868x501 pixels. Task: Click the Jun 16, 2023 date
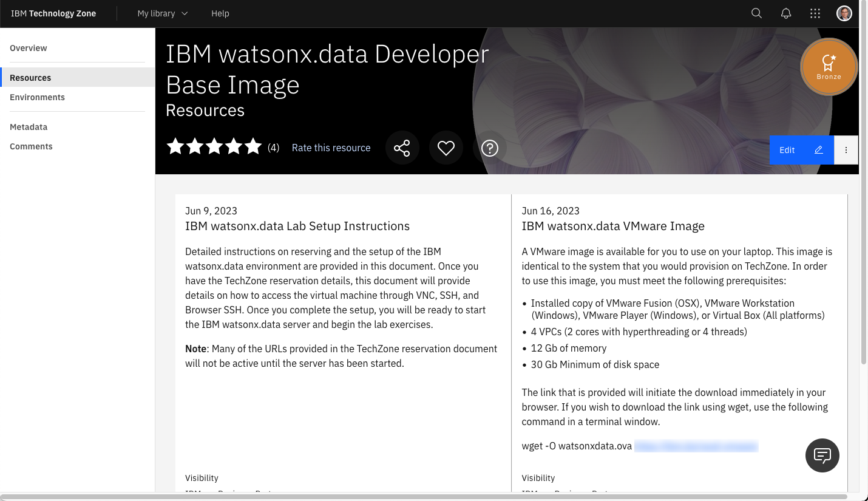tap(551, 211)
